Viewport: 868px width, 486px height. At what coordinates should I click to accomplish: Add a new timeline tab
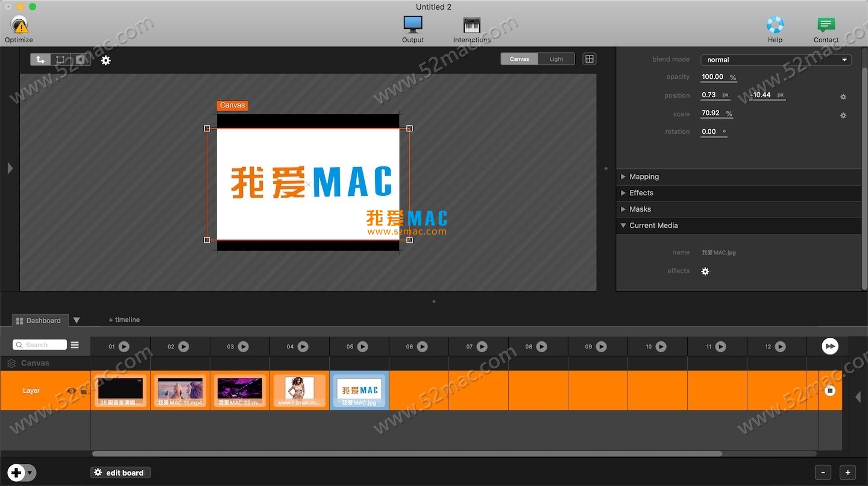124,320
